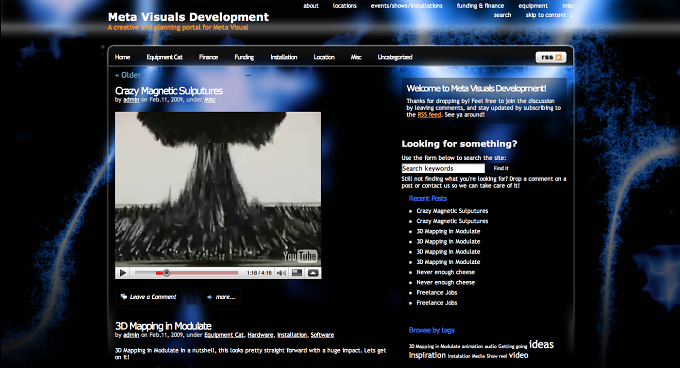Viewport: 680px width, 368px height.
Task: Click the Hardware category link
Action: tap(260, 335)
